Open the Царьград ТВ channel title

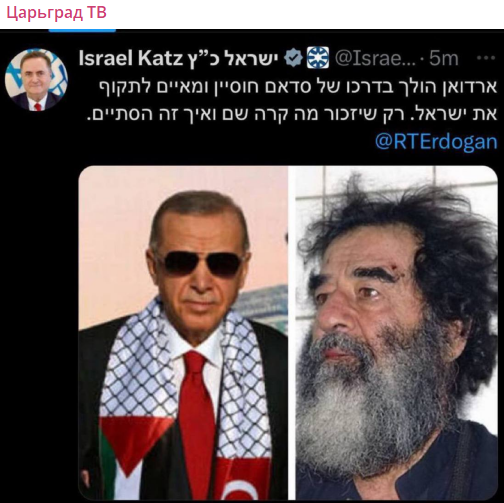coord(57,13)
